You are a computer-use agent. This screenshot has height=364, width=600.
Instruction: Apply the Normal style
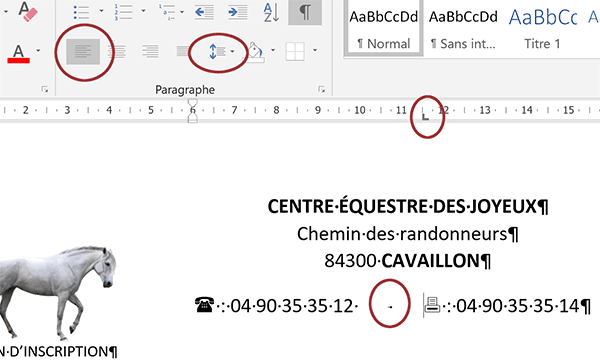tap(384, 28)
